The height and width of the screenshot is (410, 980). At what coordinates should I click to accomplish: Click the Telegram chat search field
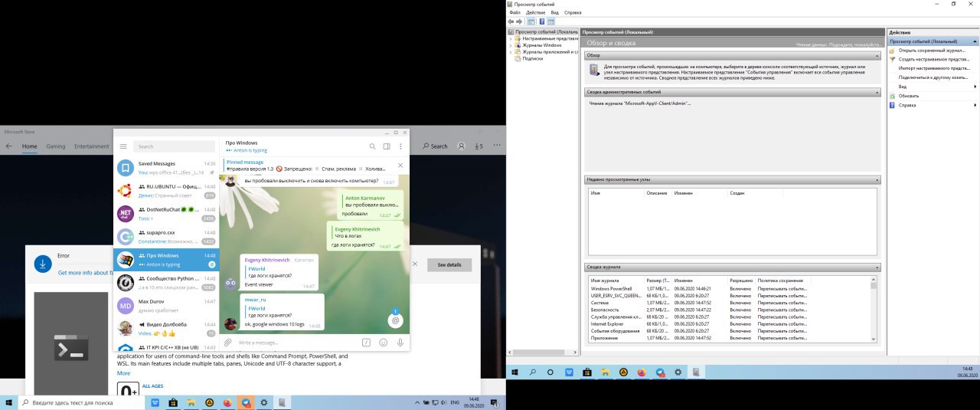coord(174,146)
